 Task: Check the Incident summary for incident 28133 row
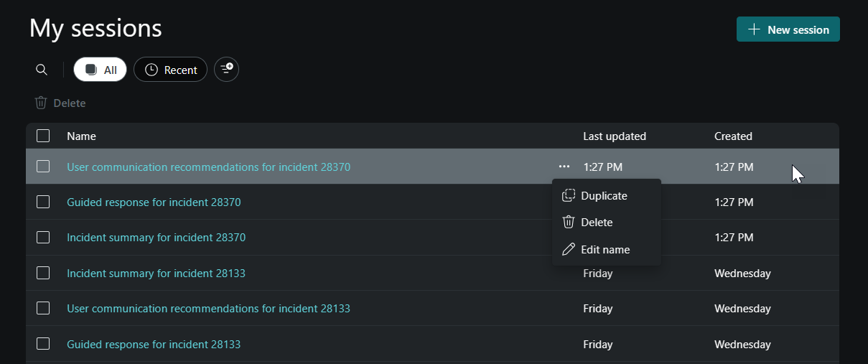point(43,273)
